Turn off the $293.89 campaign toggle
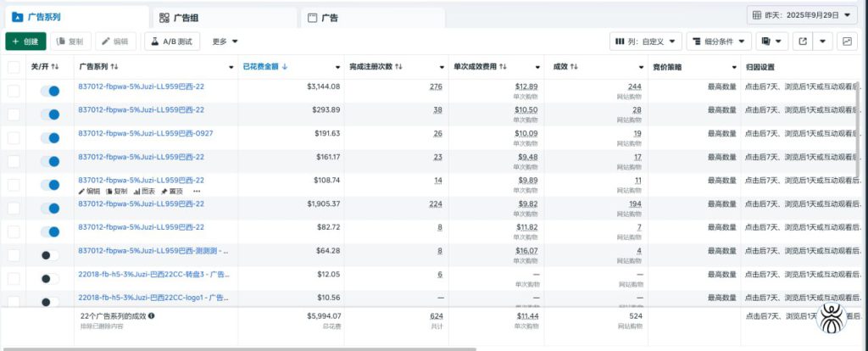This screenshot has height=351, width=868. click(x=50, y=114)
